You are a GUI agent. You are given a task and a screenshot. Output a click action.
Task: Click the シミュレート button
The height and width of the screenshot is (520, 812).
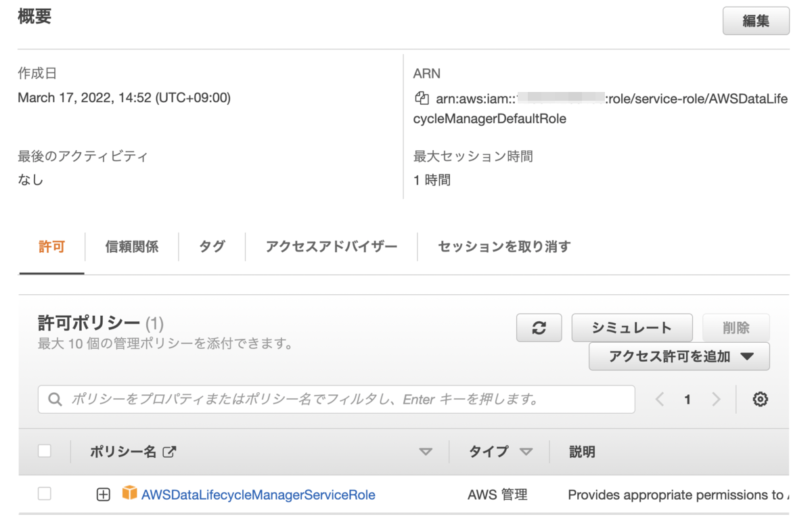pos(632,328)
